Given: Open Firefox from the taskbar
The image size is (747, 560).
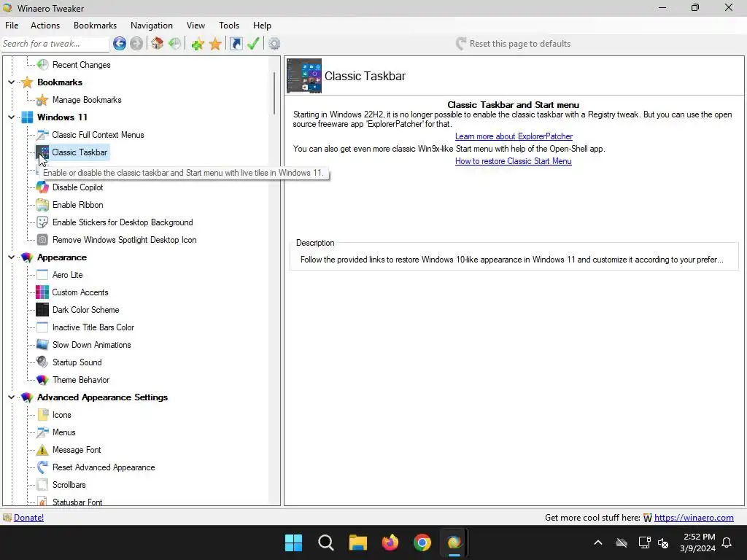Looking at the screenshot, I should tap(390, 542).
